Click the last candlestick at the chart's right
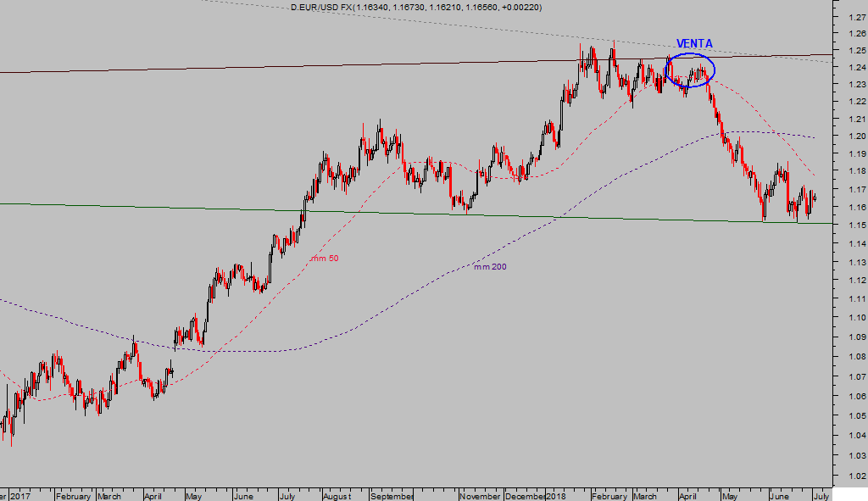The width and height of the screenshot is (868, 501). (x=815, y=198)
